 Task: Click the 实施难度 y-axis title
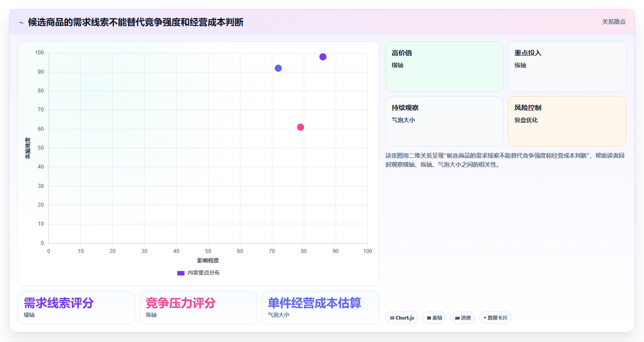pos(28,148)
